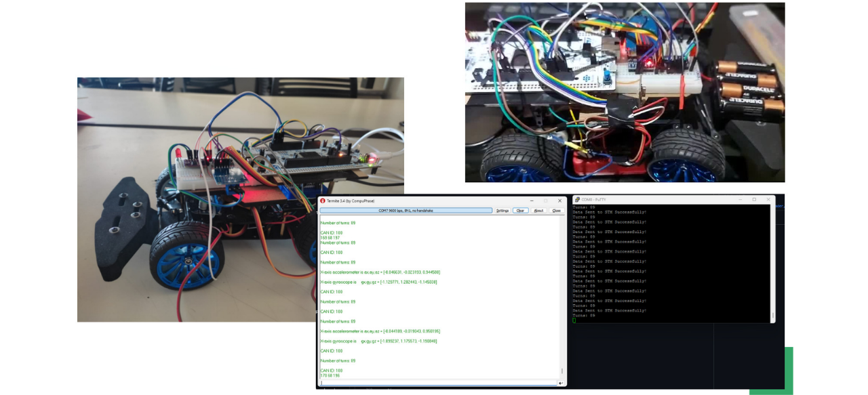Click the green cursor in the PuTTY terminal

click(x=574, y=320)
